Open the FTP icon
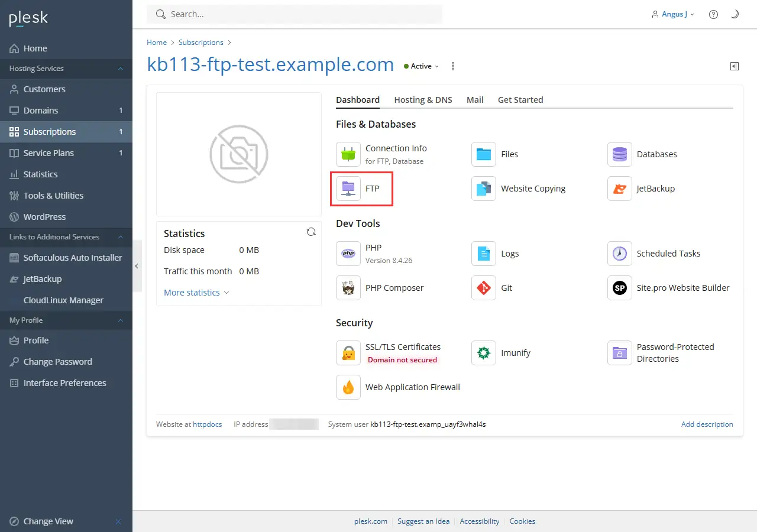The height and width of the screenshot is (532, 757). click(348, 189)
